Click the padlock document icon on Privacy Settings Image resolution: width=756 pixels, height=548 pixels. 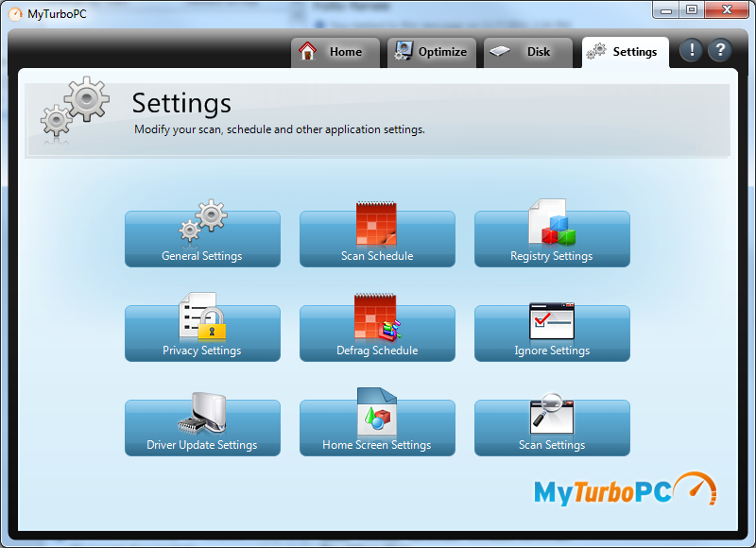click(x=202, y=317)
